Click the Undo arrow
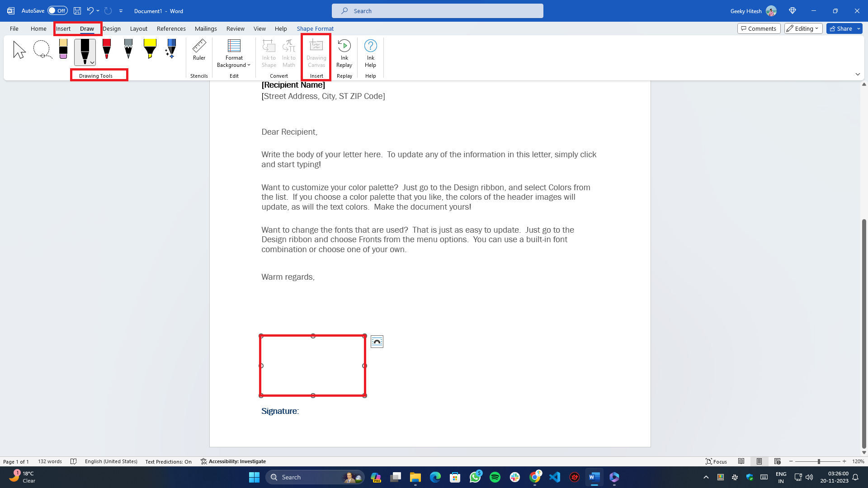Viewport: 868px width, 488px height. 90,11
